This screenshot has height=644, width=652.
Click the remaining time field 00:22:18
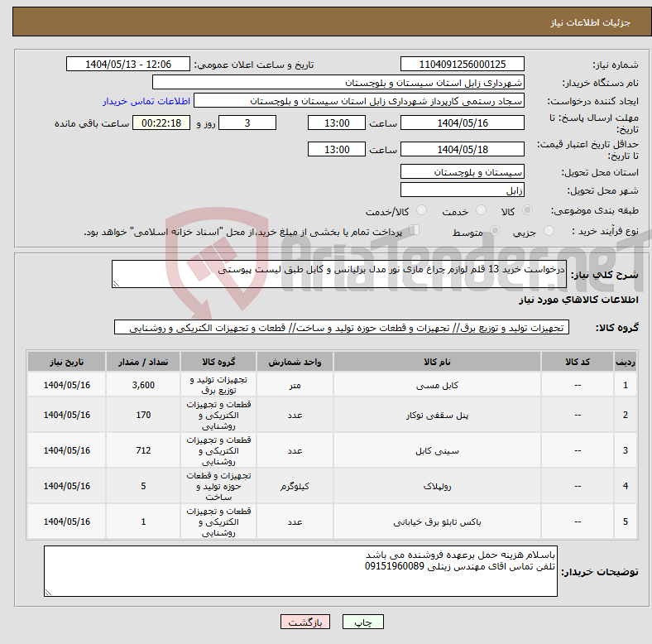[x=161, y=123]
